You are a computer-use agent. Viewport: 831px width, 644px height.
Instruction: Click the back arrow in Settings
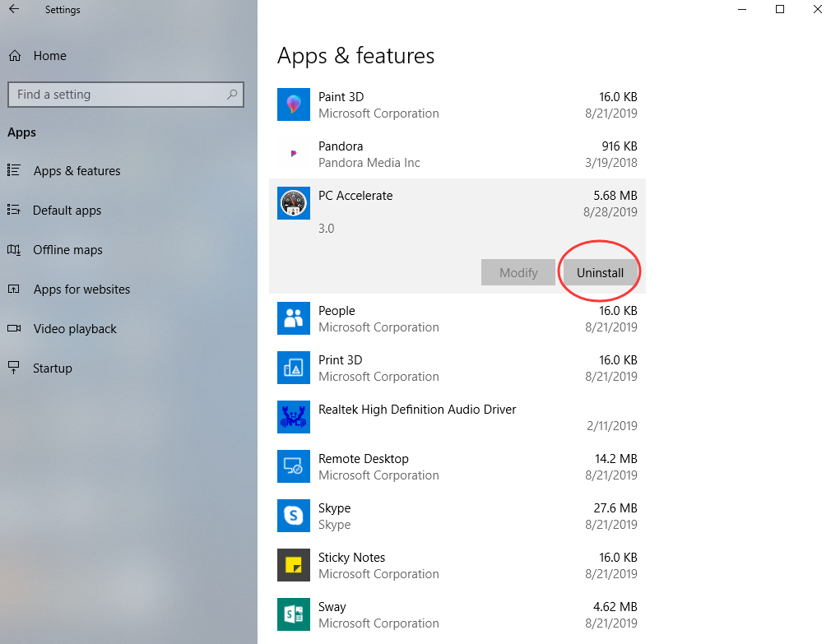14,9
